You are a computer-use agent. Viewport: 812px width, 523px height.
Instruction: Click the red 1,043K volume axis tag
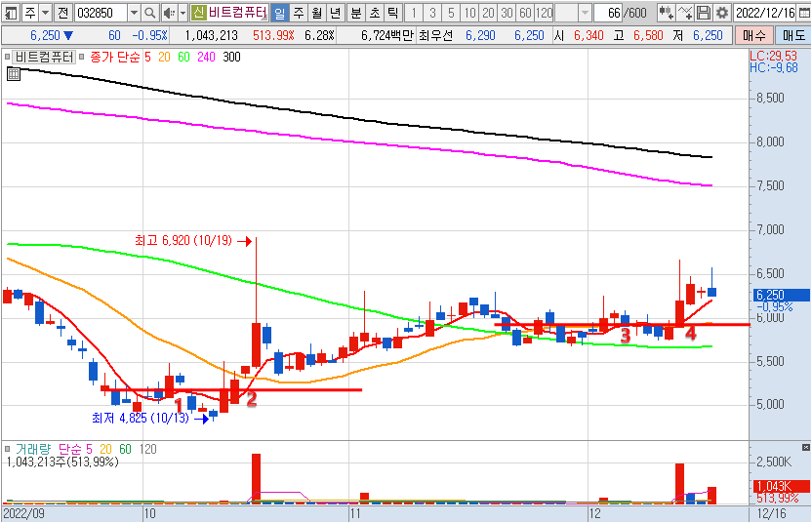782,486
